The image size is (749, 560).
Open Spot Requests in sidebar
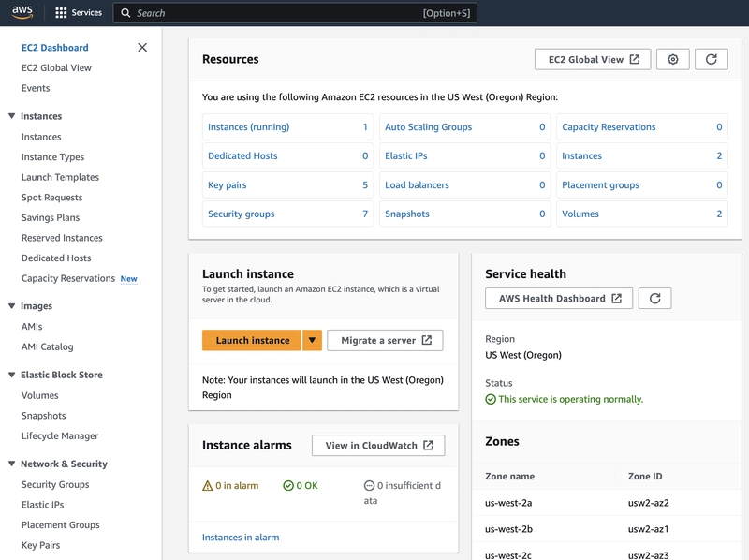point(51,198)
